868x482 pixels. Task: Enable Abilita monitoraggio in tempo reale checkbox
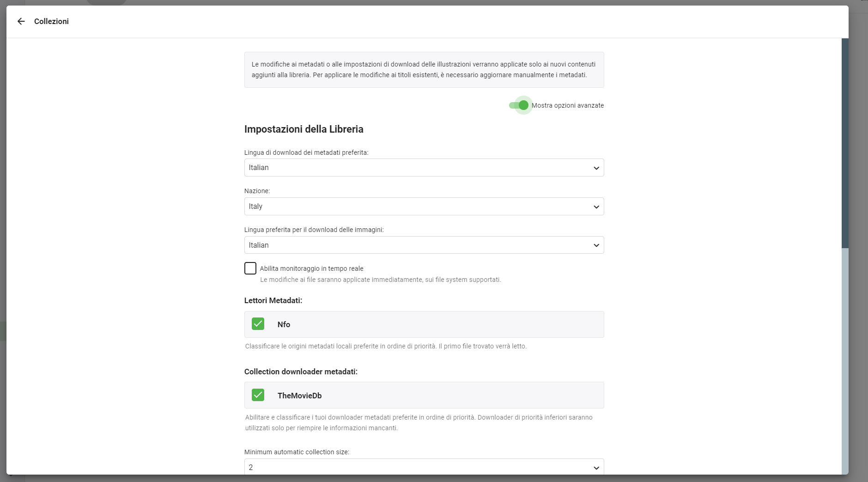pyautogui.click(x=250, y=268)
